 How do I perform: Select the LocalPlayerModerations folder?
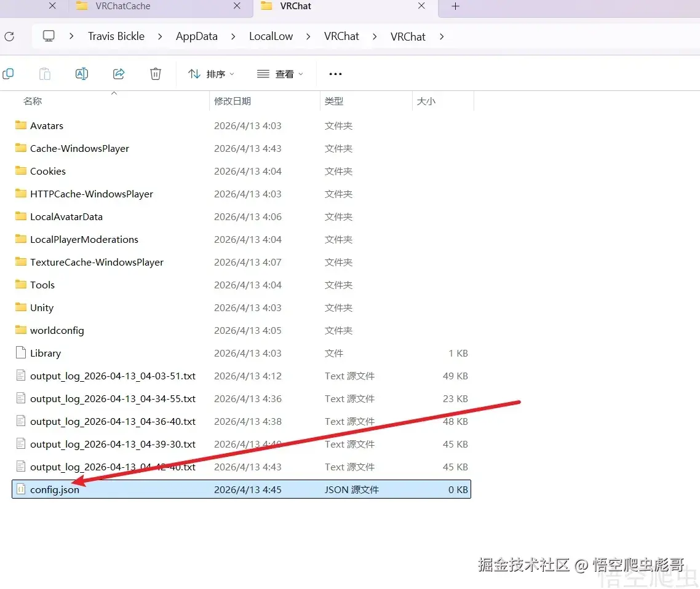click(x=241, y=240)
